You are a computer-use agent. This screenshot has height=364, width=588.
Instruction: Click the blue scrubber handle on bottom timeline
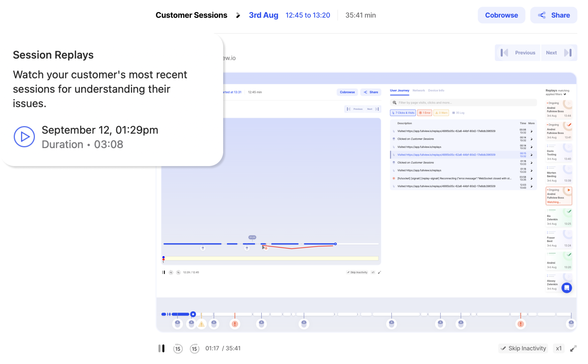coord(193,314)
